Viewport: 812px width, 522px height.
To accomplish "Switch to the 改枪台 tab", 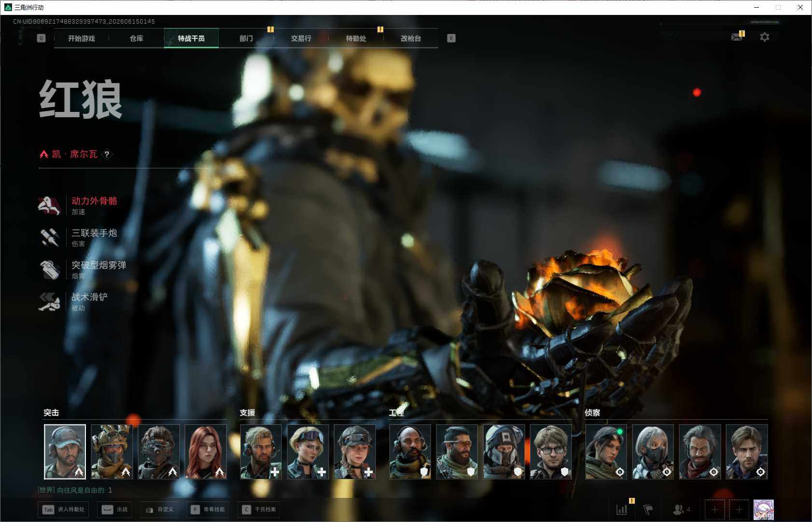I will pos(411,38).
